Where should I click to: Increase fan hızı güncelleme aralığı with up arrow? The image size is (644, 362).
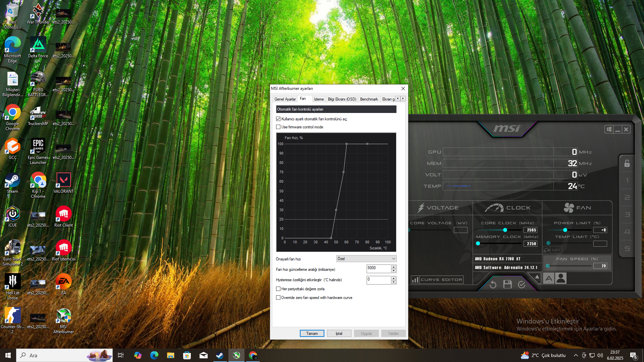[393, 267]
